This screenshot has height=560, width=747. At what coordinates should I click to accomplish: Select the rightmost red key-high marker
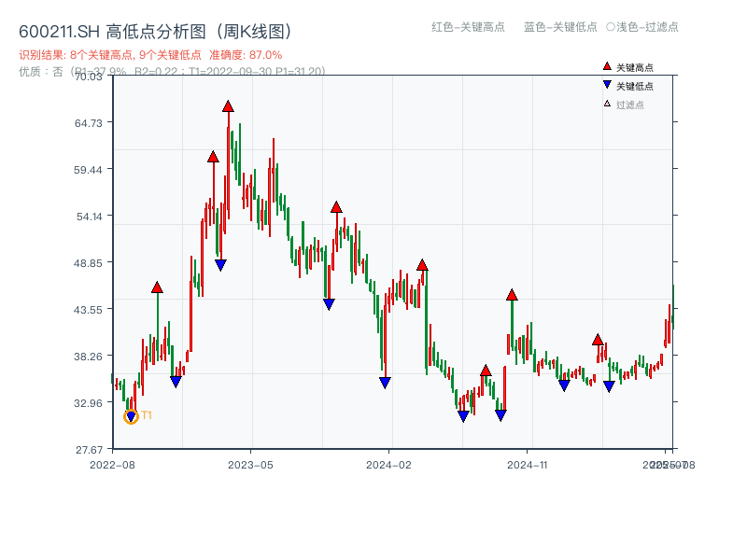coord(597,341)
